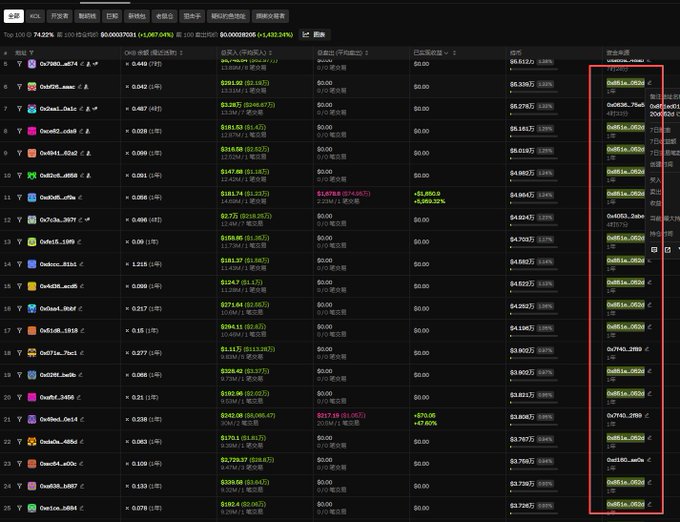This screenshot has height=522, width=680.
Task: Filter by the row 18 address funnel
Action: (x=19, y=353)
